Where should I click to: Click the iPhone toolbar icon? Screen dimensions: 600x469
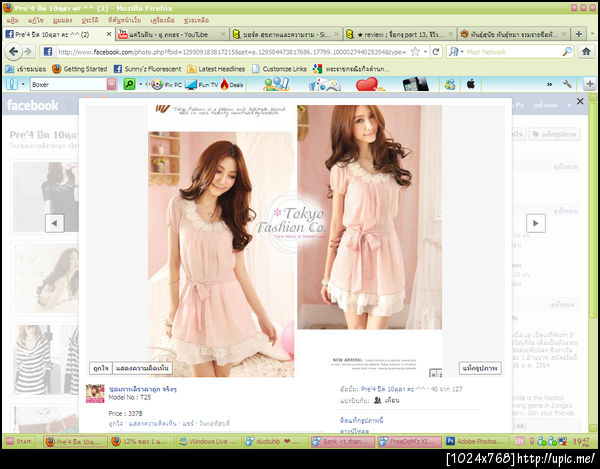tap(416, 84)
